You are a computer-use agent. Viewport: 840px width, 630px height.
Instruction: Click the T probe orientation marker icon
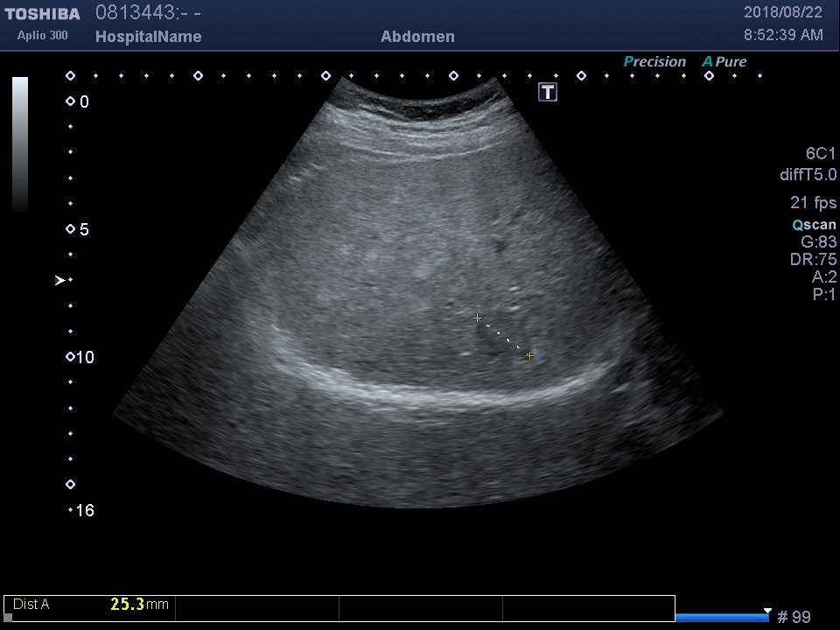click(548, 92)
